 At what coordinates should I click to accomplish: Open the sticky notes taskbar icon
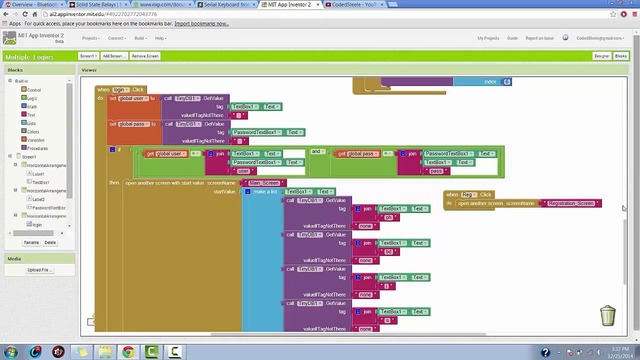(x=82, y=352)
